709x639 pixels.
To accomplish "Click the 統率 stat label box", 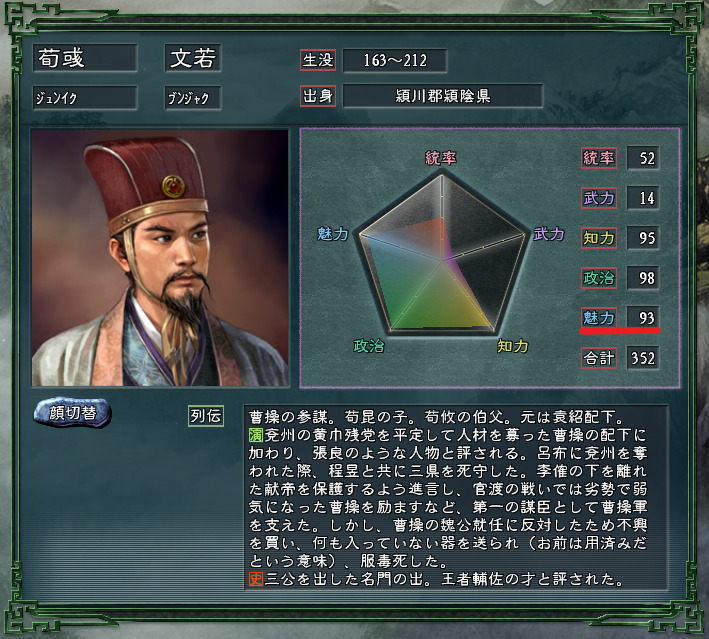I will click(599, 158).
